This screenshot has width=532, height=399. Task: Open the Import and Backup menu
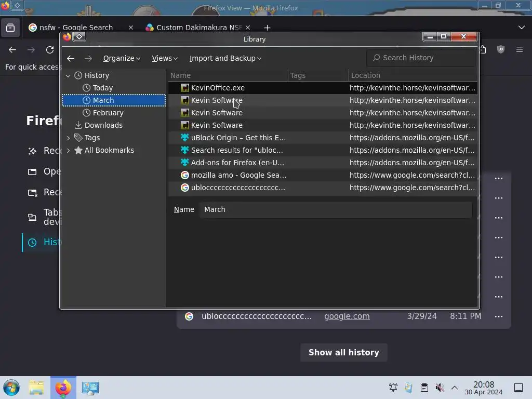click(x=225, y=58)
